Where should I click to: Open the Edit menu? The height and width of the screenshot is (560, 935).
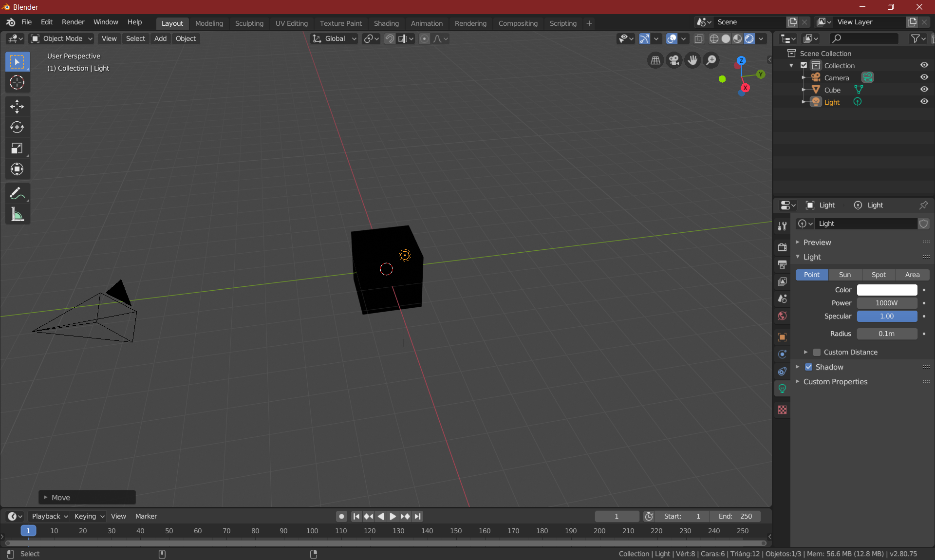point(47,22)
